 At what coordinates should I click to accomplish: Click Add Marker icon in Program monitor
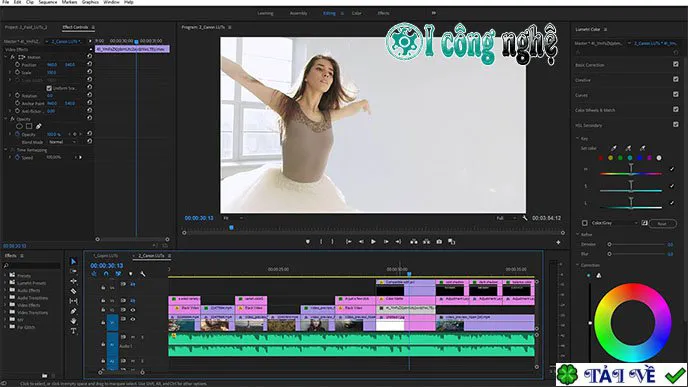308,242
